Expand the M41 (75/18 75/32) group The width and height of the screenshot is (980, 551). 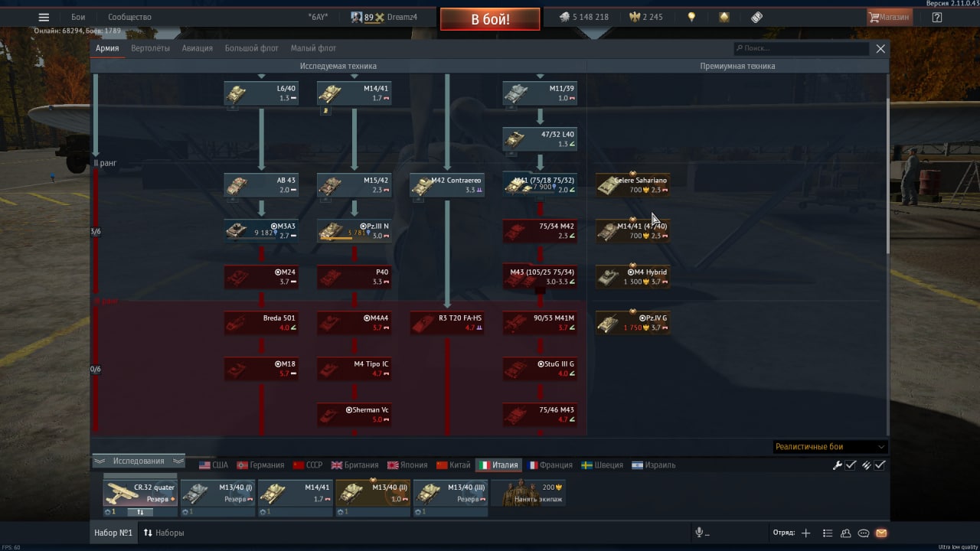click(540, 185)
